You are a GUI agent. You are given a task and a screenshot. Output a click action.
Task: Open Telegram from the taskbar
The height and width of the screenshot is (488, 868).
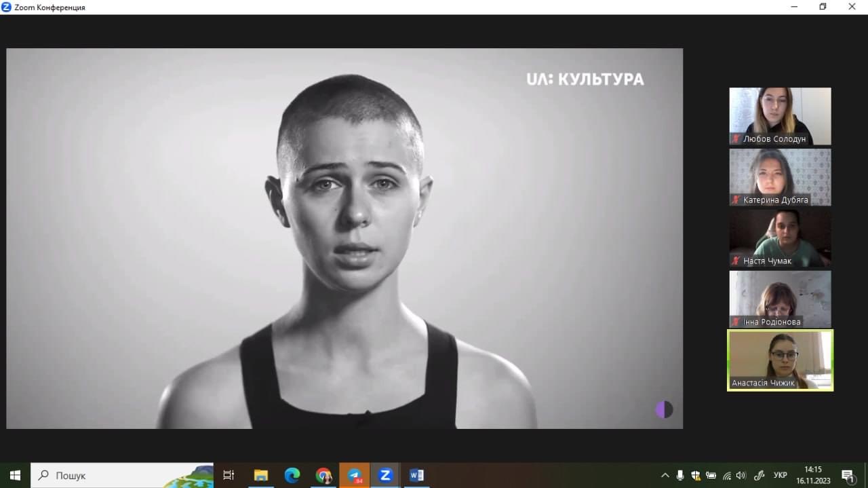355,475
